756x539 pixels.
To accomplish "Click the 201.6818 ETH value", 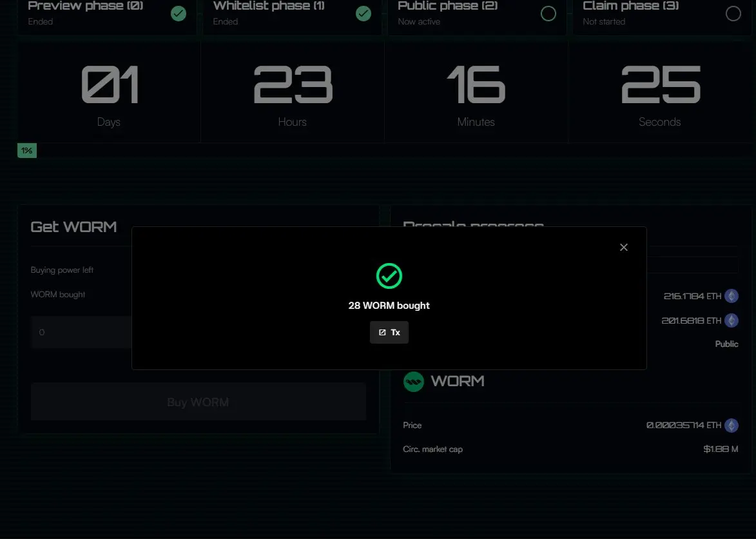I will pyautogui.click(x=692, y=320).
